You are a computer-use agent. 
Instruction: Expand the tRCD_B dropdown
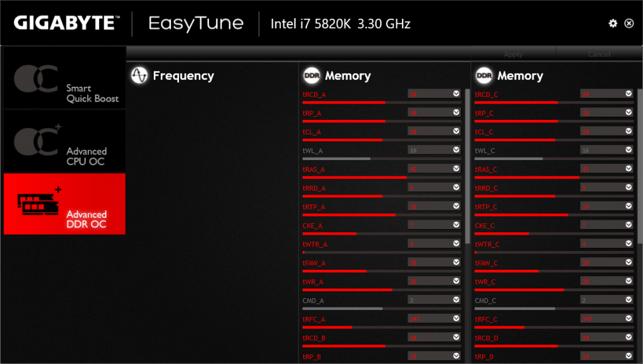point(456,338)
